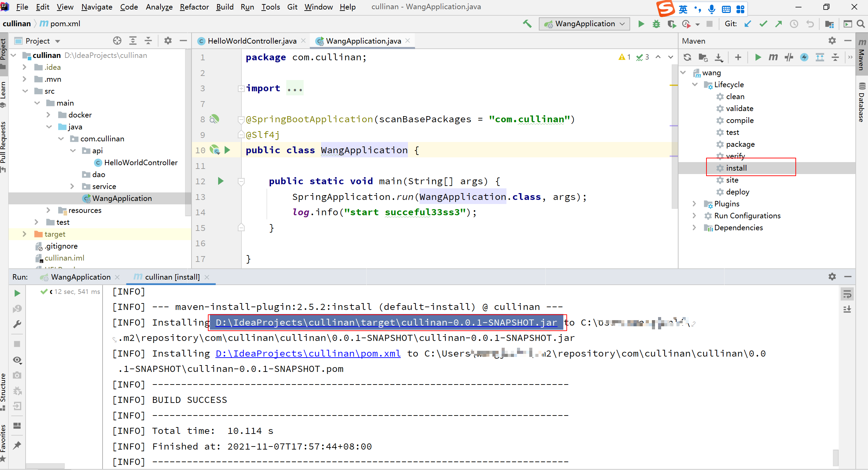This screenshot has width=868, height=470.
Task: Click Select Opened File target icon
Action: pos(117,41)
